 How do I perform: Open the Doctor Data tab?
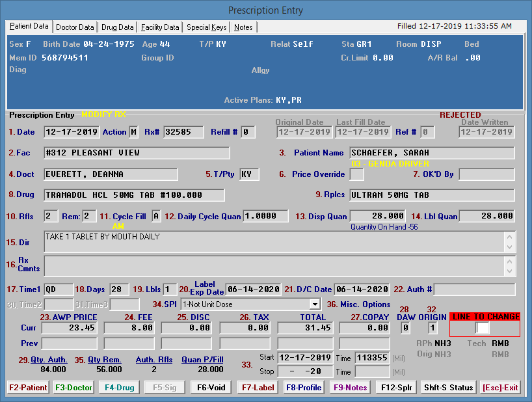75,27
